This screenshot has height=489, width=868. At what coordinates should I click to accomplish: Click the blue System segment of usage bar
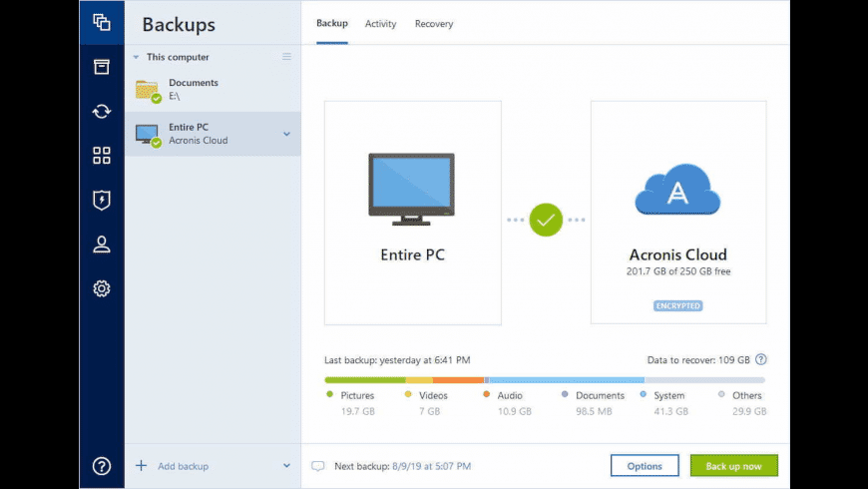pyautogui.click(x=567, y=380)
